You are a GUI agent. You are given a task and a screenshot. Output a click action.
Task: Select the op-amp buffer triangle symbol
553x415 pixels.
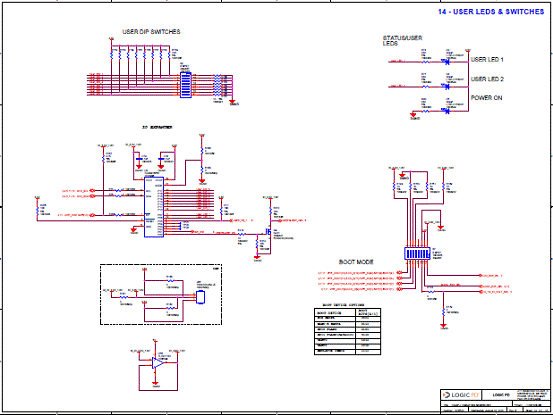click(x=158, y=362)
